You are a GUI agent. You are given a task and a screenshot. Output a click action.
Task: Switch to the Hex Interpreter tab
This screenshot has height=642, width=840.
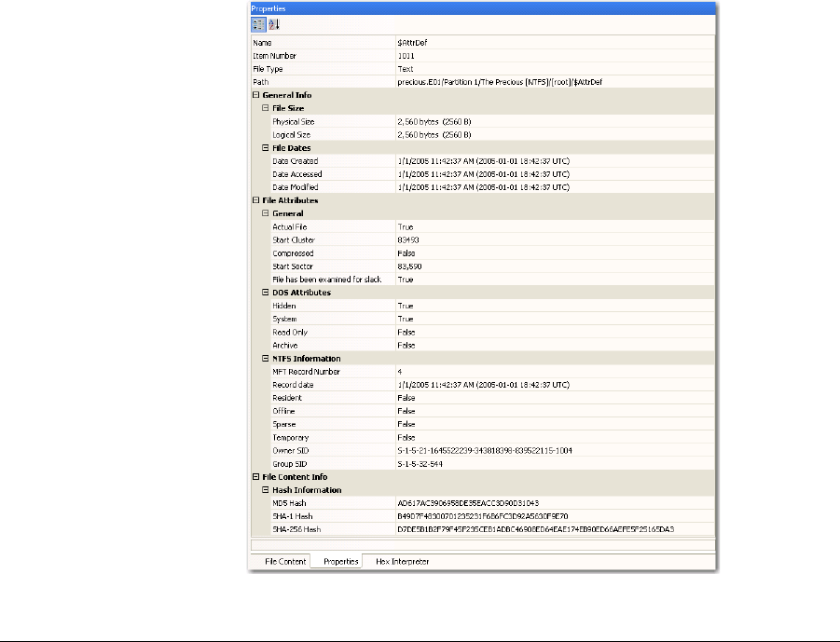pos(403,562)
